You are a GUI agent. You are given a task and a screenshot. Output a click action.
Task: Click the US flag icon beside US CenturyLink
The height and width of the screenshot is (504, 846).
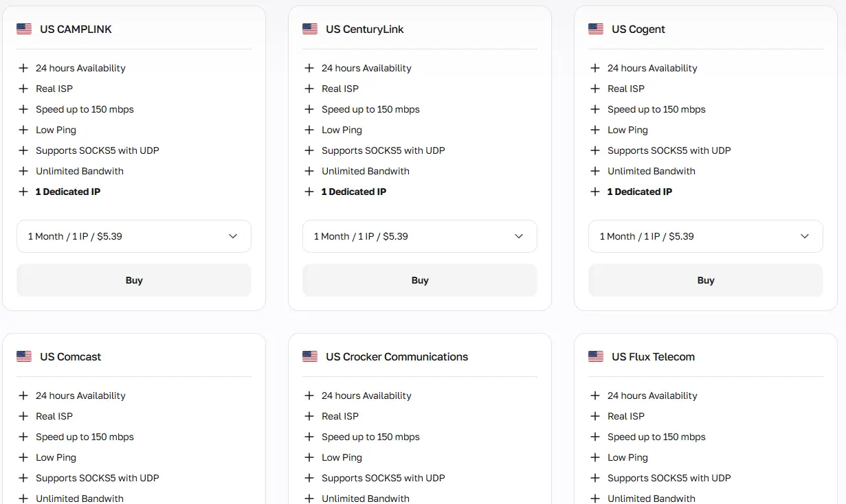point(310,29)
